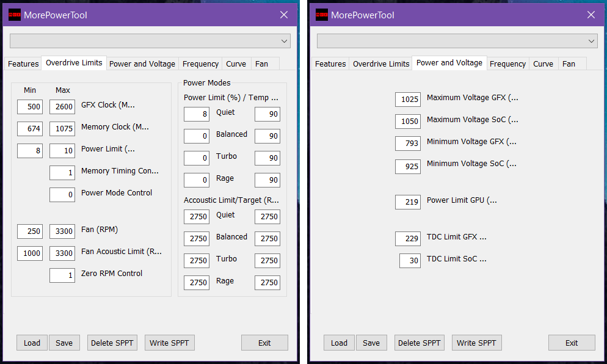Open Frequency tab in left window
Screen dimensions: 607x364
[200, 64]
